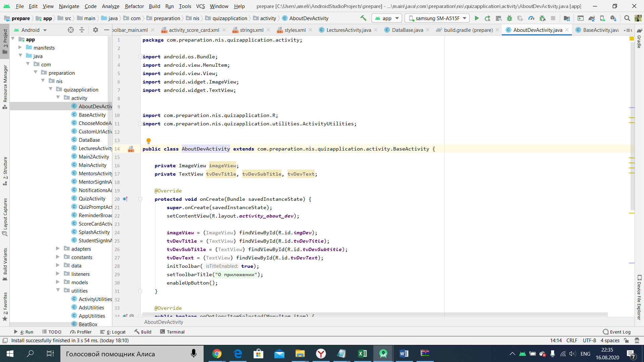Run the app with green play button
The image size is (644, 362).
477,18
